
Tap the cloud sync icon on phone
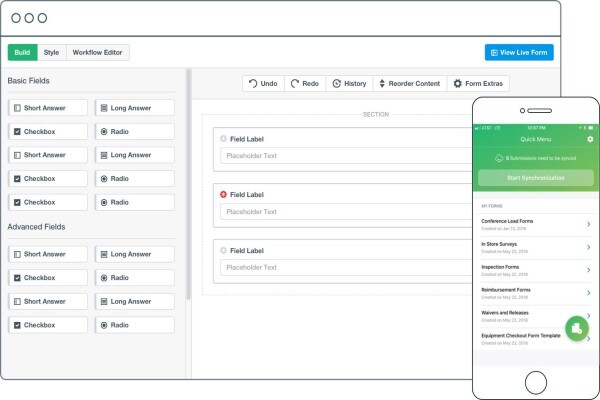coord(499,158)
